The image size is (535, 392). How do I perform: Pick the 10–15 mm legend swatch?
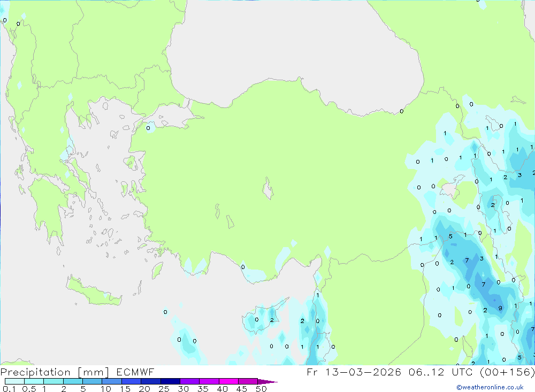pos(112,381)
